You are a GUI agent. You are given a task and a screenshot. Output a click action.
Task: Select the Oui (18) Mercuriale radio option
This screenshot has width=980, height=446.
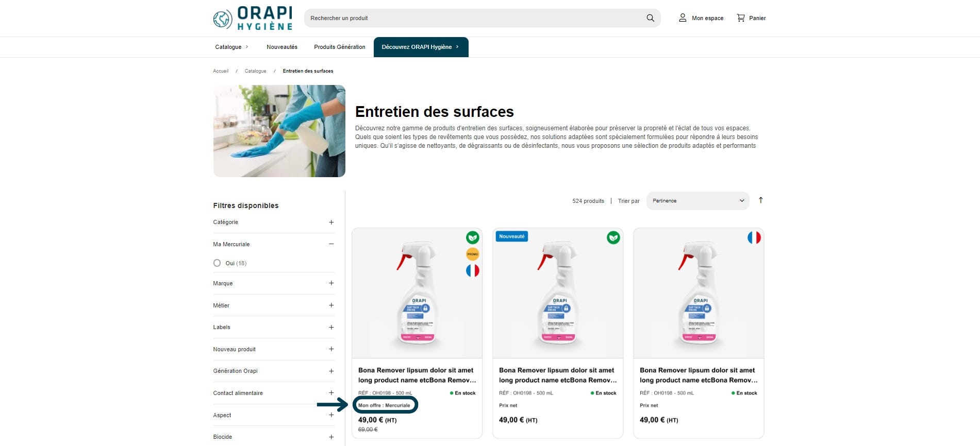[x=217, y=263]
